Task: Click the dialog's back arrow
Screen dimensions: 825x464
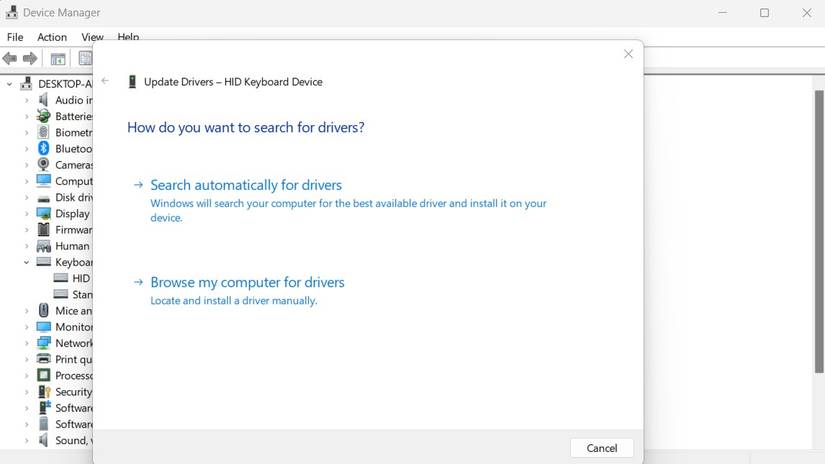Action: point(105,81)
